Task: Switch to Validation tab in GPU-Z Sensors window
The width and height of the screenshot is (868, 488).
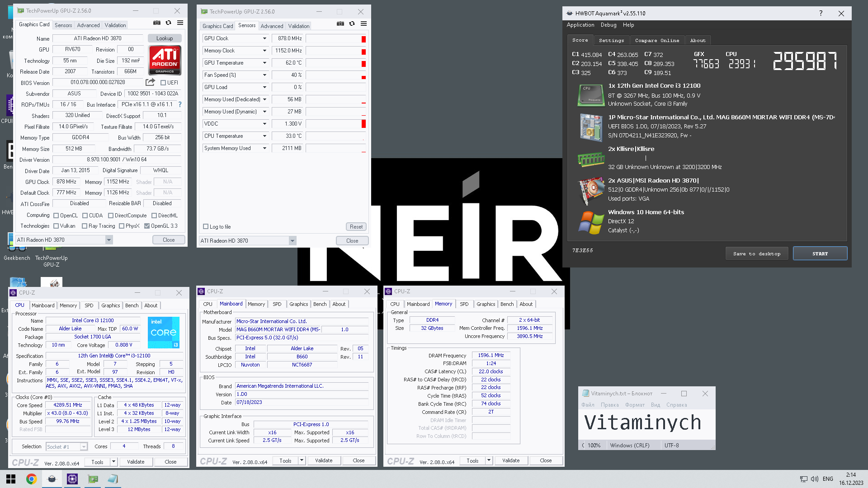Action: coord(299,26)
